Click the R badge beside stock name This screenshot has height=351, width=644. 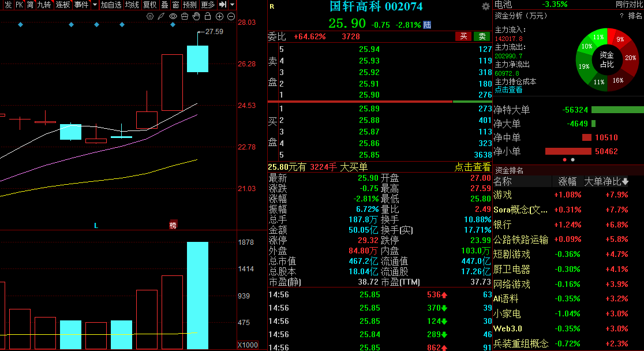point(272,6)
